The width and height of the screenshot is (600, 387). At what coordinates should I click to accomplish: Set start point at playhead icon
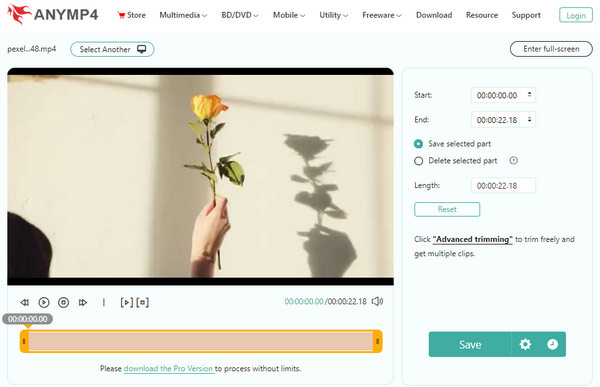[x=127, y=302]
